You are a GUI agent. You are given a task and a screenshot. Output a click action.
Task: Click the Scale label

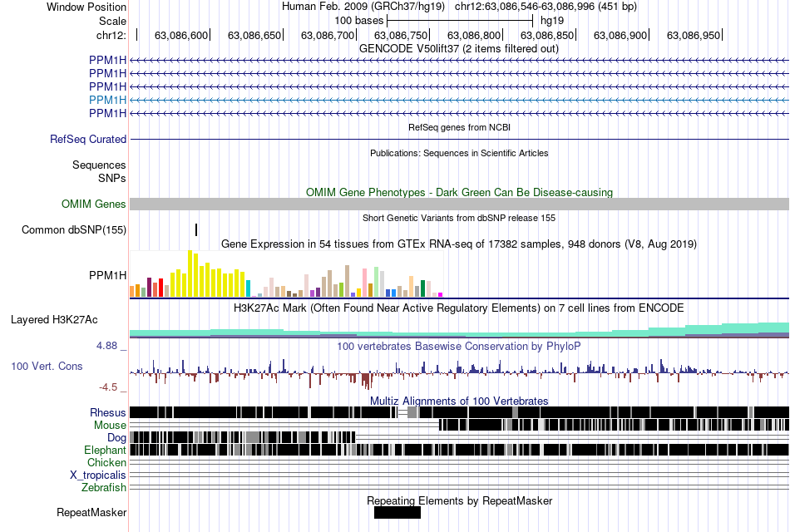click(x=112, y=21)
